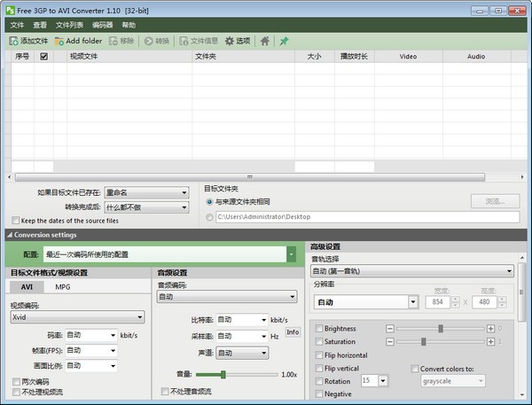Check the Flip horizontal option

pyautogui.click(x=318, y=355)
